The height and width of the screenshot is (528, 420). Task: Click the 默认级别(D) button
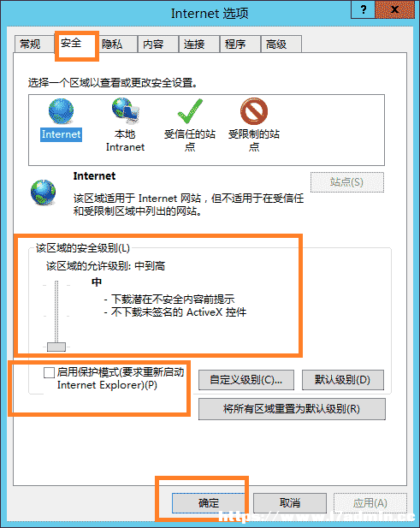343,380
